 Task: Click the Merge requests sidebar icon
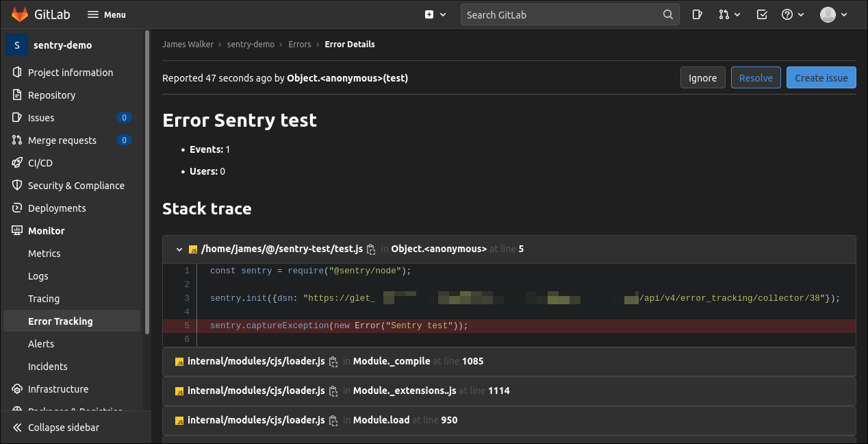tap(17, 140)
